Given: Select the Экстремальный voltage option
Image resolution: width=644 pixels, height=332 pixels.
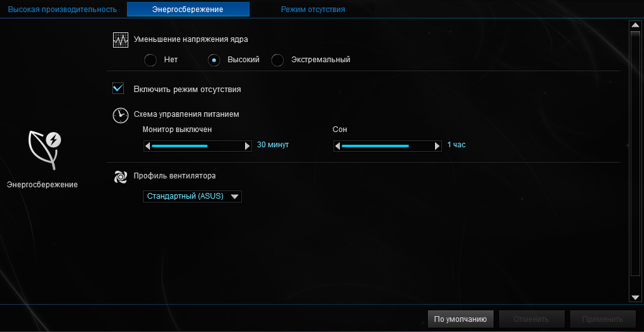Looking at the screenshot, I should (278, 60).
